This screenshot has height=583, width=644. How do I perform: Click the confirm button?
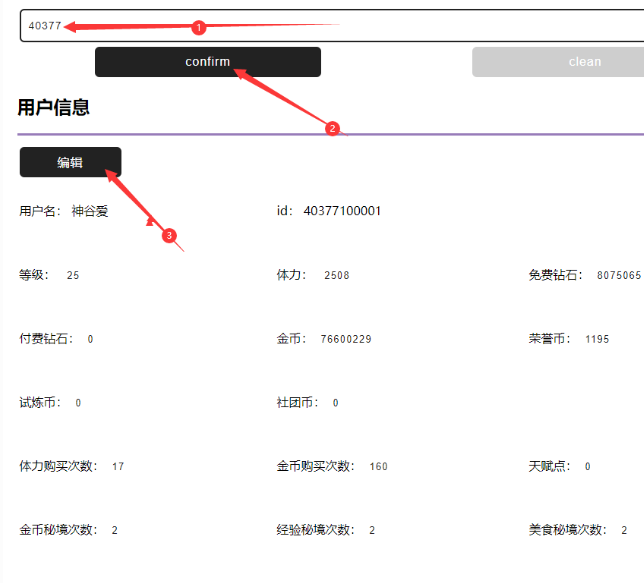(208, 62)
